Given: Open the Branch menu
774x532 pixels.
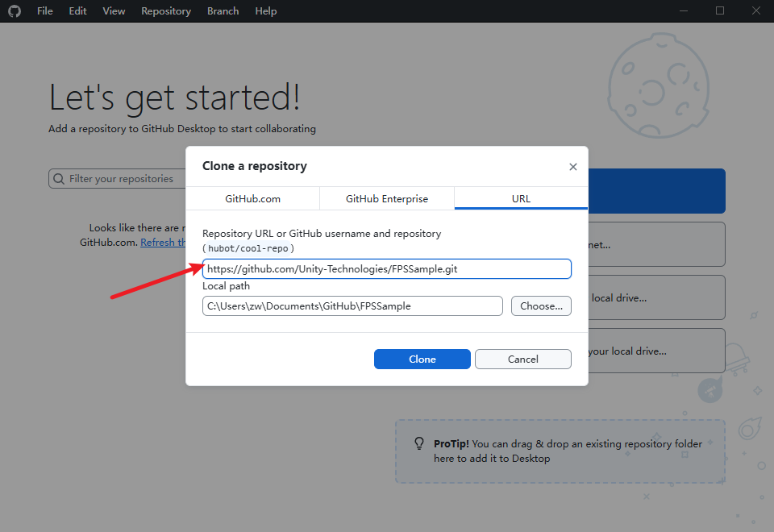Looking at the screenshot, I should pyautogui.click(x=223, y=10).
